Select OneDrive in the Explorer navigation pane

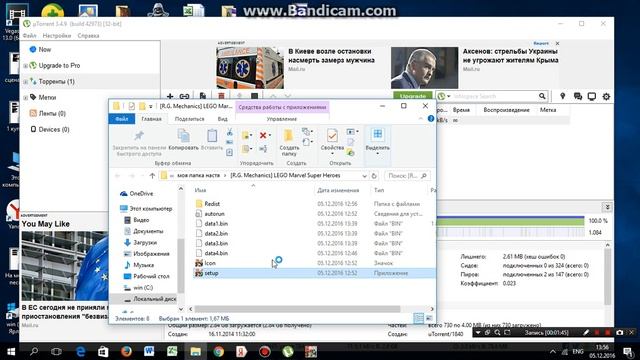[141, 193]
